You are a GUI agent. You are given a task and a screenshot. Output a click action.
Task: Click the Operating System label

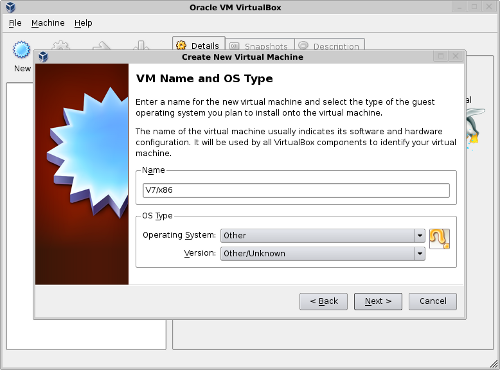[179, 235]
